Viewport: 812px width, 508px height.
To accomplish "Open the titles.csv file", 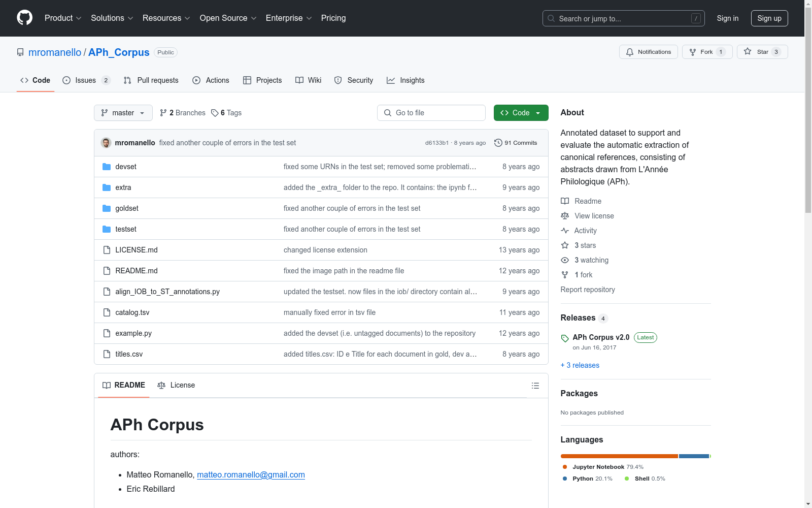I will click(129, 354).
